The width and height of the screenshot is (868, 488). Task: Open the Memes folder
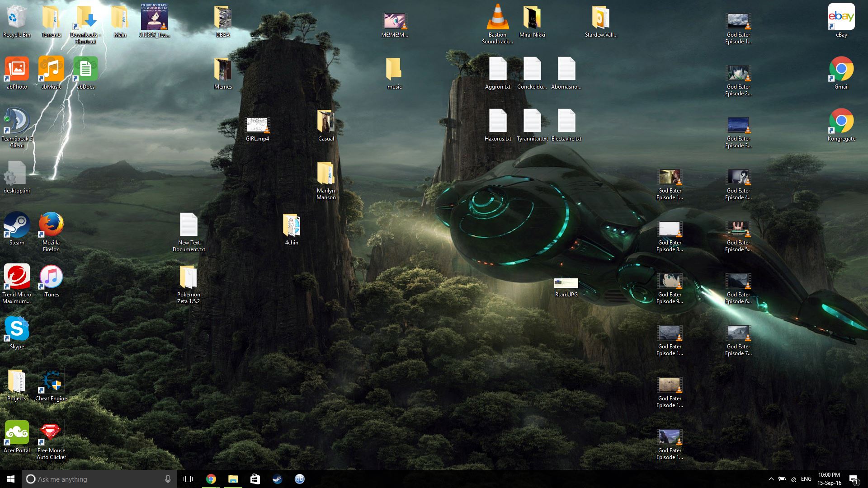click(223, 73)
